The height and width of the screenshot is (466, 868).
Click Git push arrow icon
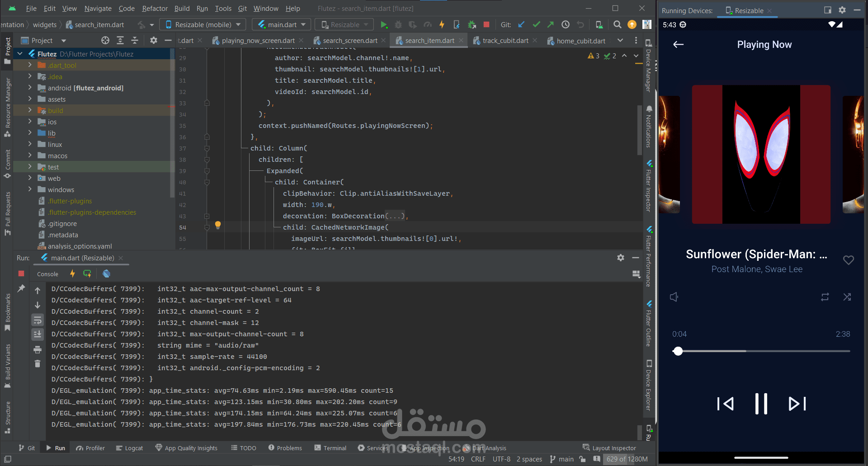tap(551, 25)
